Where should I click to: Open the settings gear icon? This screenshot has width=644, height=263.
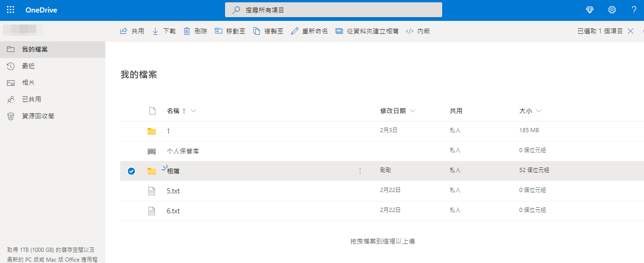tap(612, 10)
